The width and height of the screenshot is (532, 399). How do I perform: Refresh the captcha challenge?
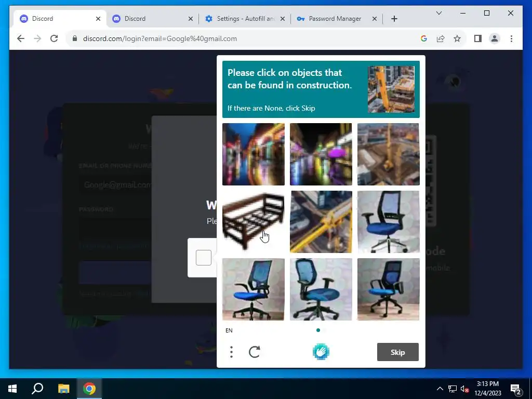(x=255, y=352)
